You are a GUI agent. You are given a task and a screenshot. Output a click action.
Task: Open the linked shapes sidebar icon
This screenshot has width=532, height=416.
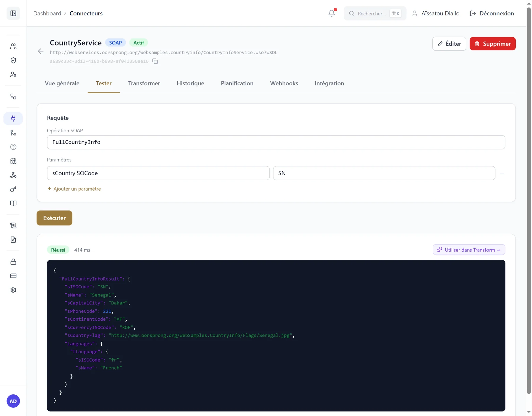click(x=13, y=96)
